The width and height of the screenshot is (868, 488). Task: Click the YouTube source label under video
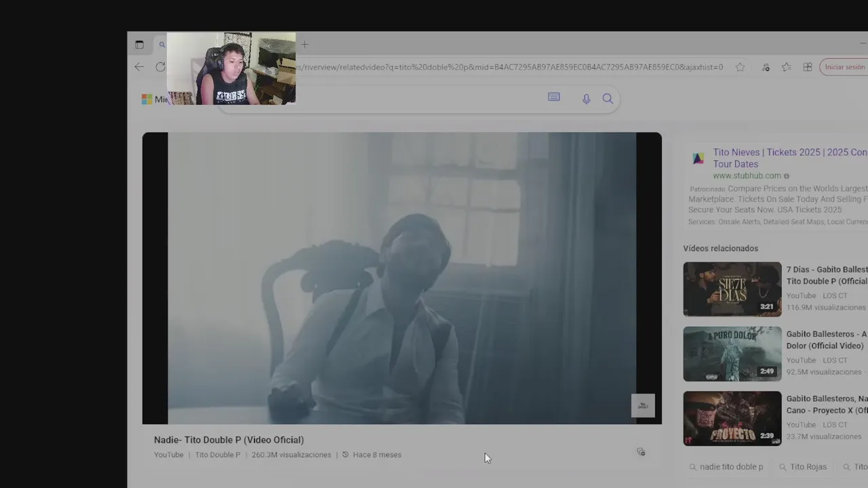pos(169,455)
